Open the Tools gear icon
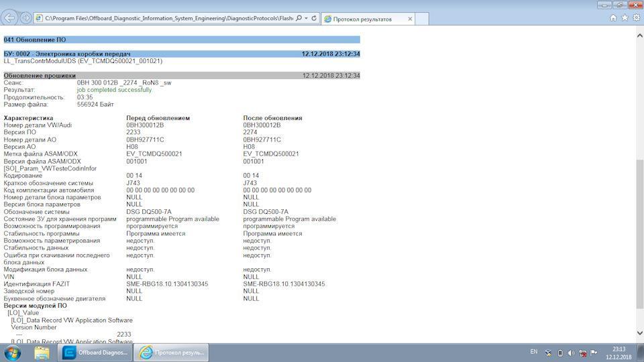 (x=636, y=17)
